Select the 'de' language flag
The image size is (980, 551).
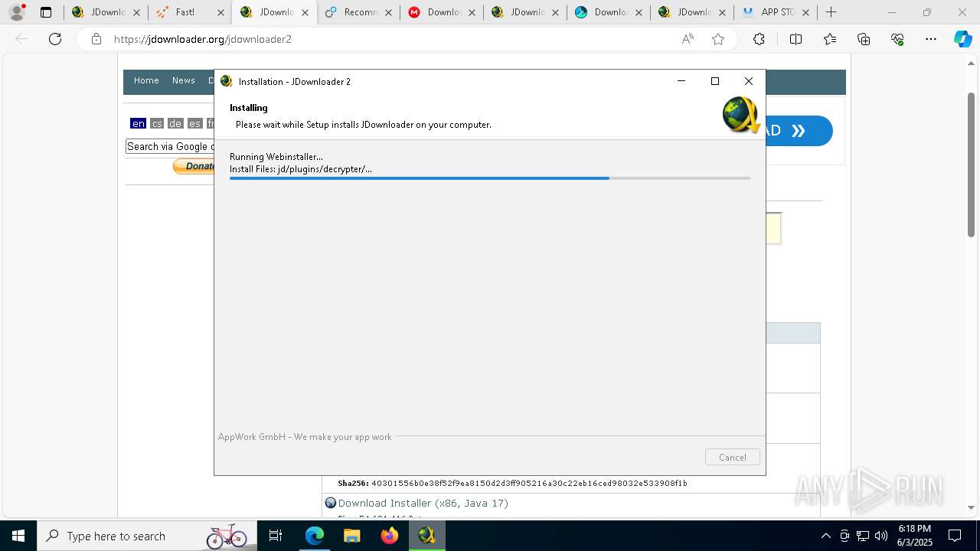175,123
